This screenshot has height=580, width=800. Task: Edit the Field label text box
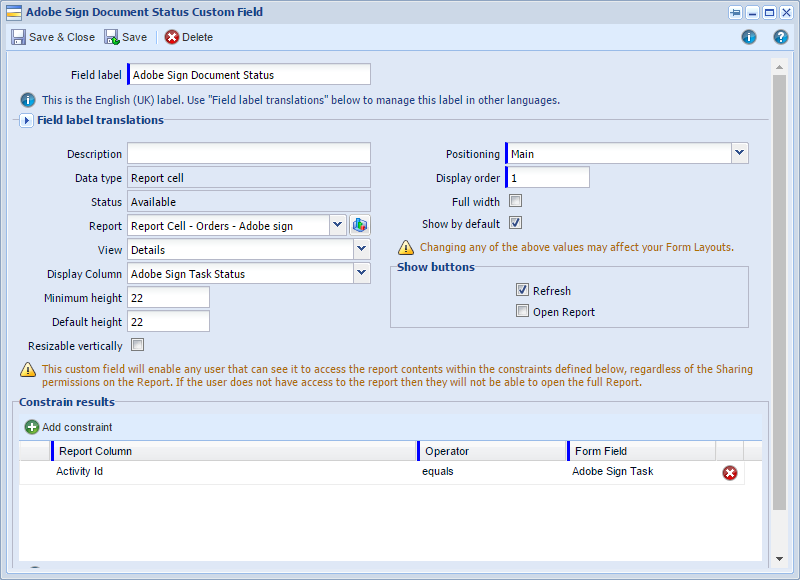pyautogui.click(x=249, y=74)
